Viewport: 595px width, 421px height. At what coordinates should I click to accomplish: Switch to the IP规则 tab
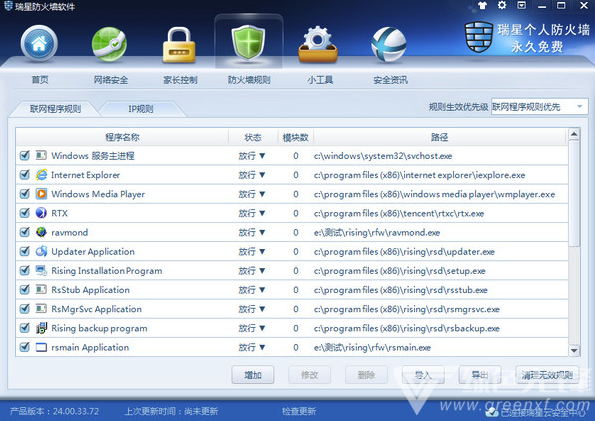(141, 109)
